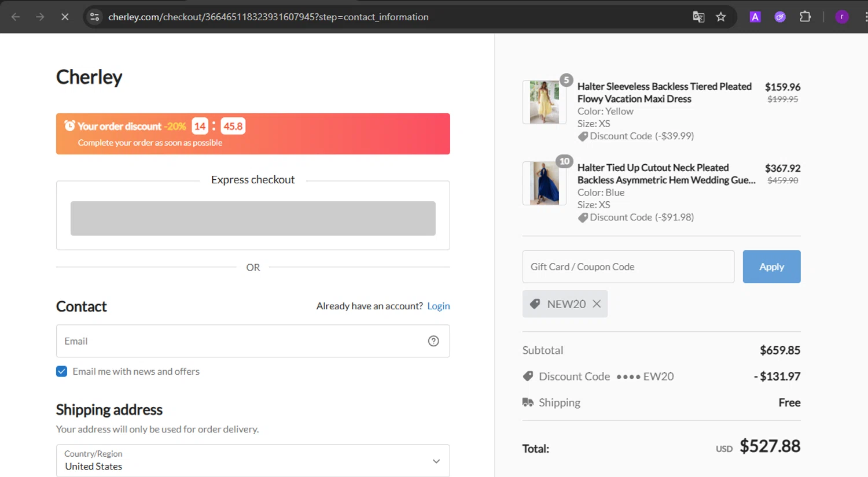Click the $159.96 price
The width and height of the screenshot is (868, 477).
(x=782, y=87)
